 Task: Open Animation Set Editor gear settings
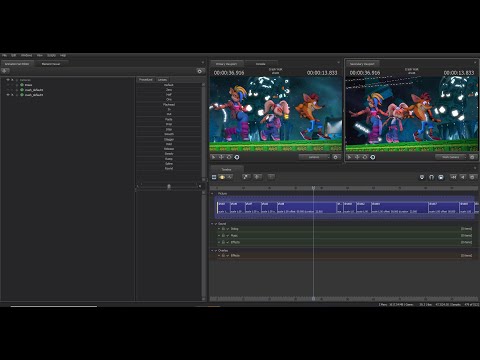[199, 71]
